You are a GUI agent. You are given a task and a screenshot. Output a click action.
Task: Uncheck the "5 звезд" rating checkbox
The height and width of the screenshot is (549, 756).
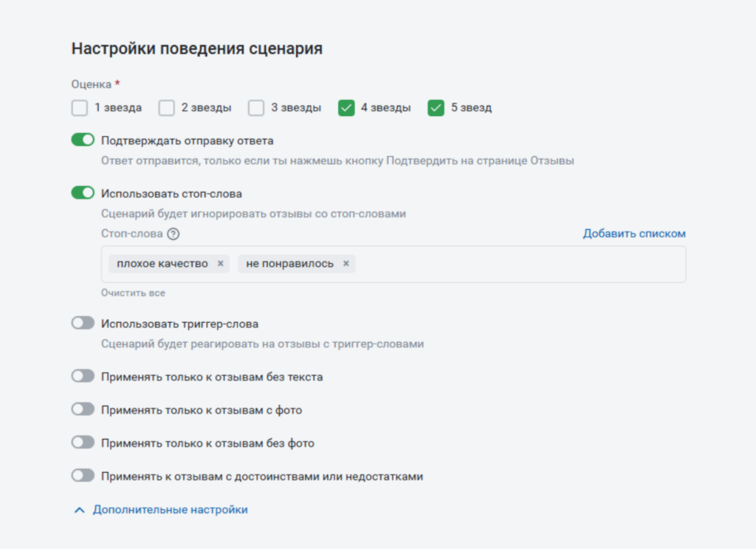coord(436,108)
